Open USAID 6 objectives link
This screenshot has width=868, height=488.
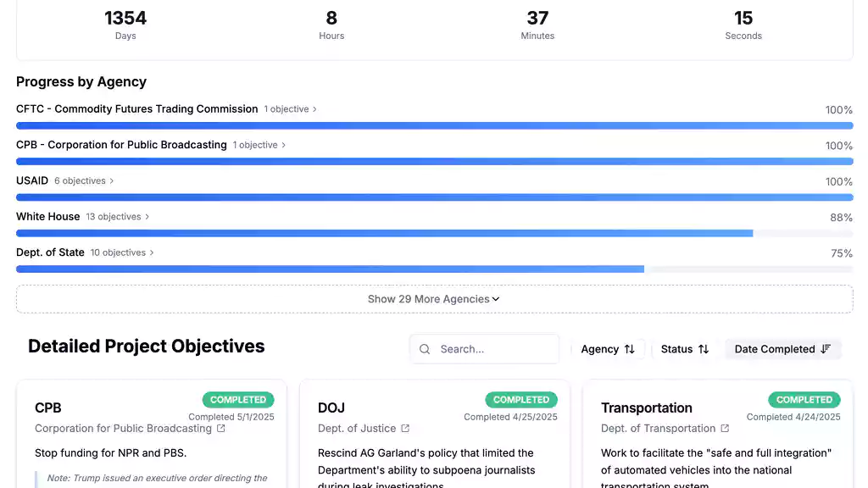pyautogui.click(x=84, y=181)
